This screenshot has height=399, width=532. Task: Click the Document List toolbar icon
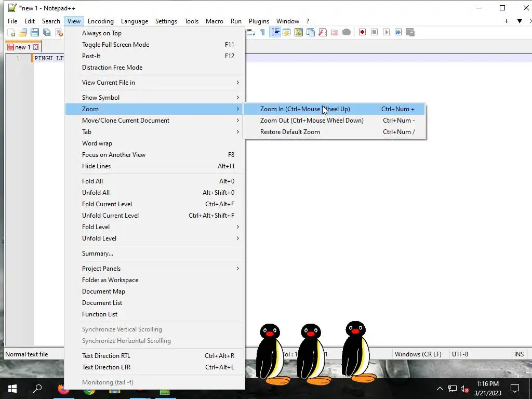pos(311,32)
